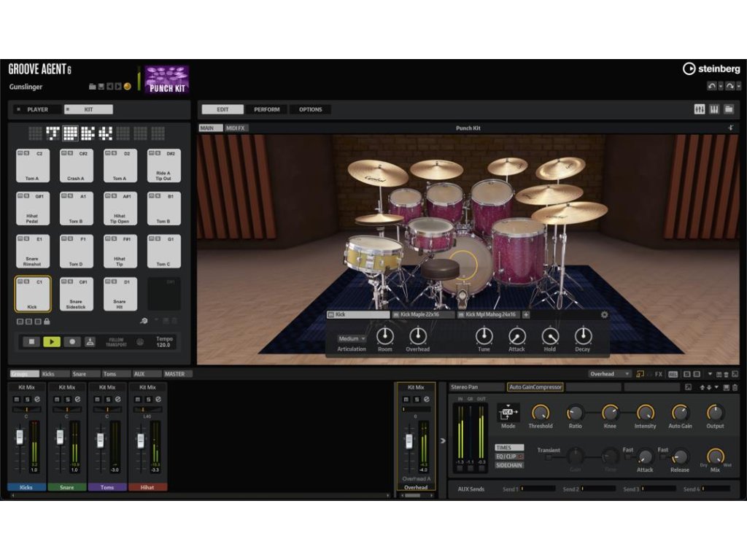The width and height of the screenshot is (747, 560).
Task: Expand the arrow beside Overhead channel strip
Action: pyautogui.click(x=442, y=440)
